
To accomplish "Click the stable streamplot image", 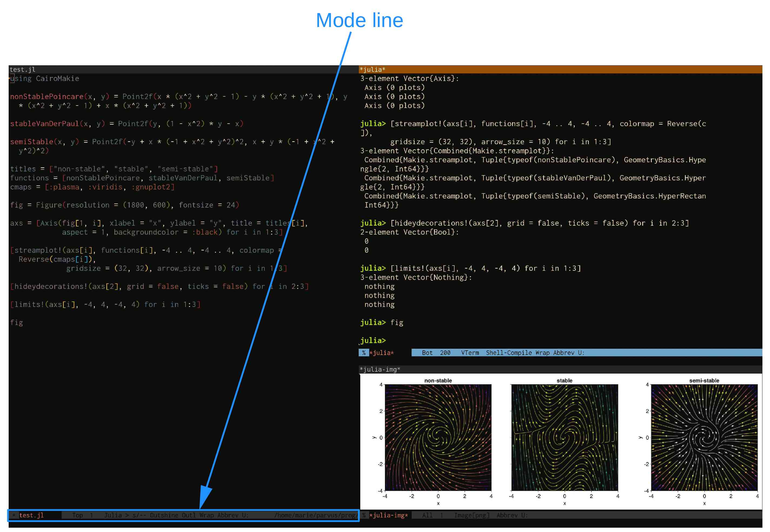I will pyautogui.click(x=564, y=437).
